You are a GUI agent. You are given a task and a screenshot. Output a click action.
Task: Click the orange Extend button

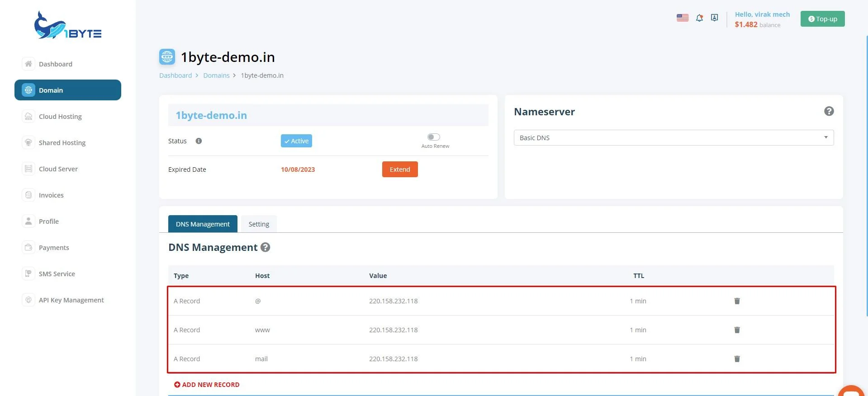click(x=400, y=169)
